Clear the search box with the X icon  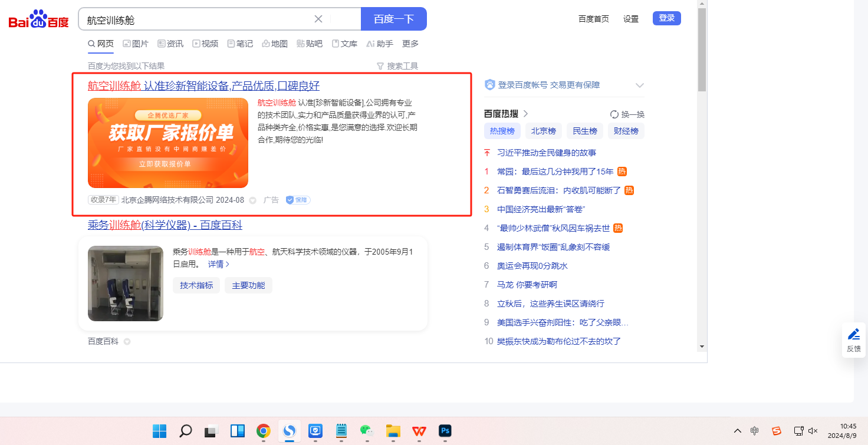click(x=318, y=19)
